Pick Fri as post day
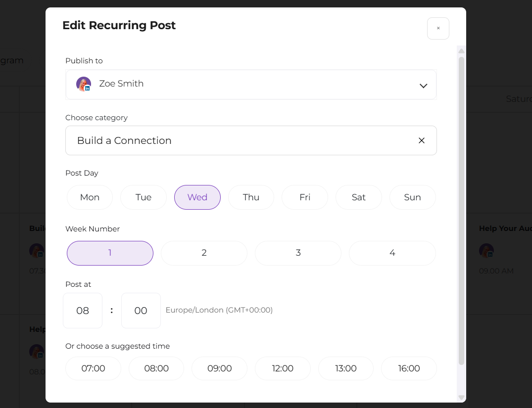The image size is (532, 408). pos(305,197)
